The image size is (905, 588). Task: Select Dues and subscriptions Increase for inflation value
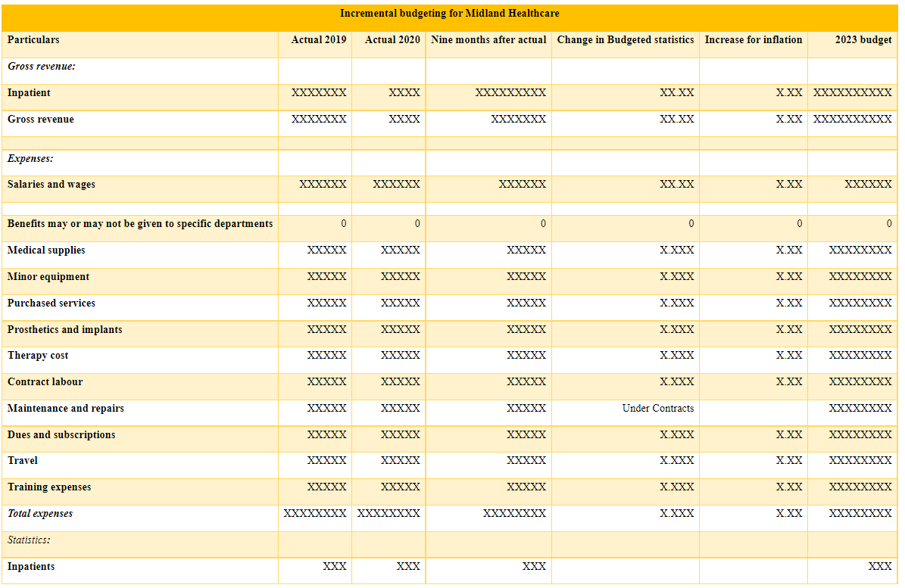coord(789,435)
